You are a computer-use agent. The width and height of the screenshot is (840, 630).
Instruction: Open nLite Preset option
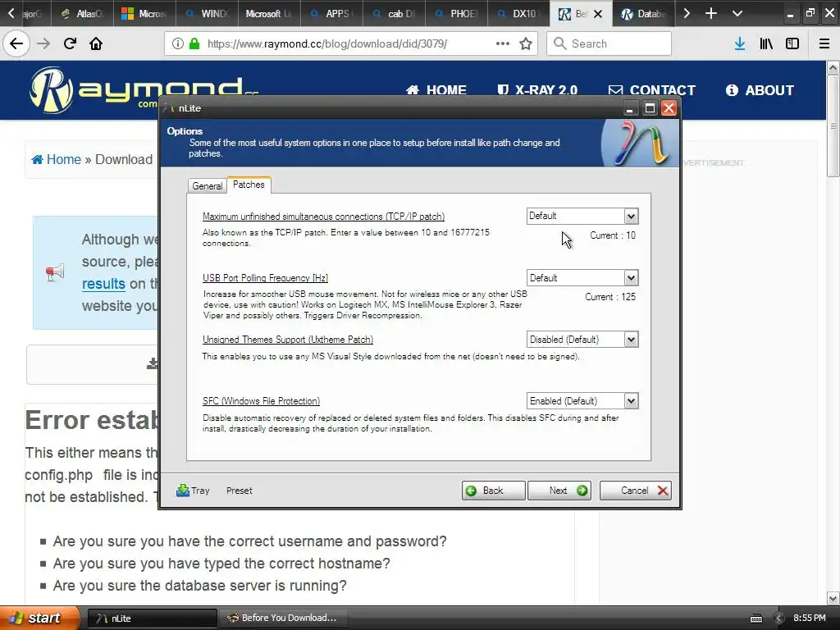click(x=239, y=491)
